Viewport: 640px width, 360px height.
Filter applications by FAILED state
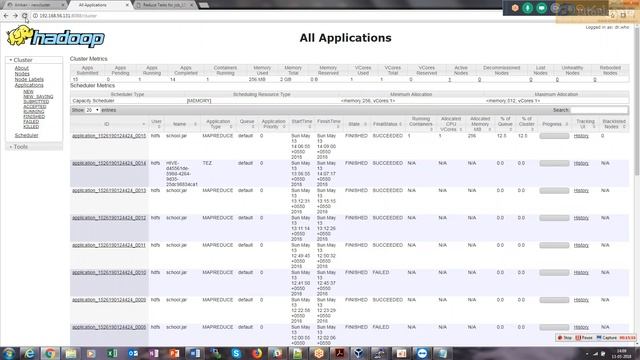click(x=31, y=122)
